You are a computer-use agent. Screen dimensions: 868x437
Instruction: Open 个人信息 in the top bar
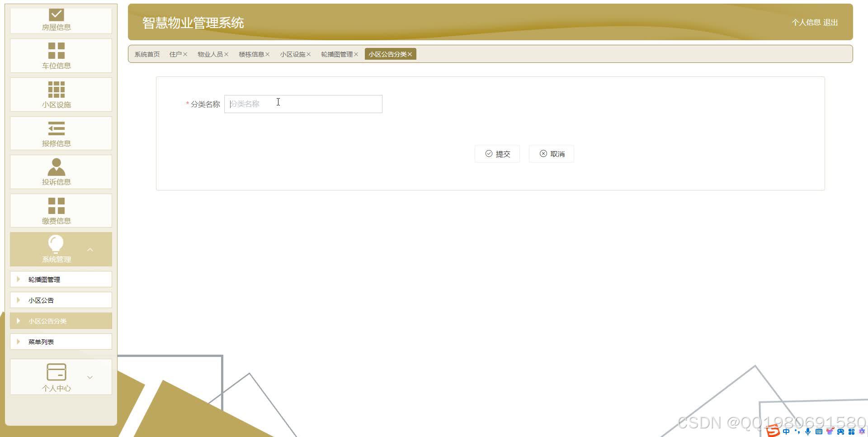[x=807, y=22]
